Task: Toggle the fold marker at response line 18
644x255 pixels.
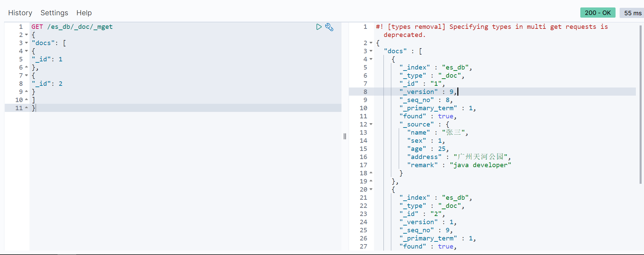Action: [x=371, y=173]
